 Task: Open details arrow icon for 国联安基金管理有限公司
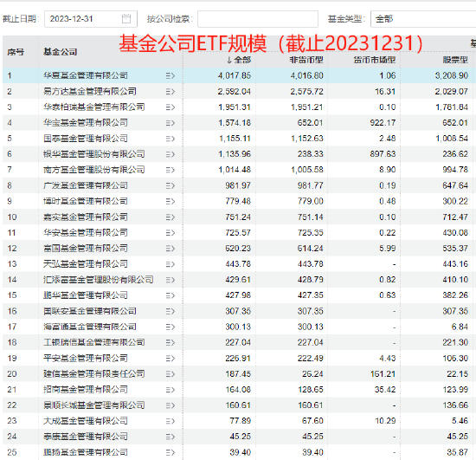click(170, 311)
